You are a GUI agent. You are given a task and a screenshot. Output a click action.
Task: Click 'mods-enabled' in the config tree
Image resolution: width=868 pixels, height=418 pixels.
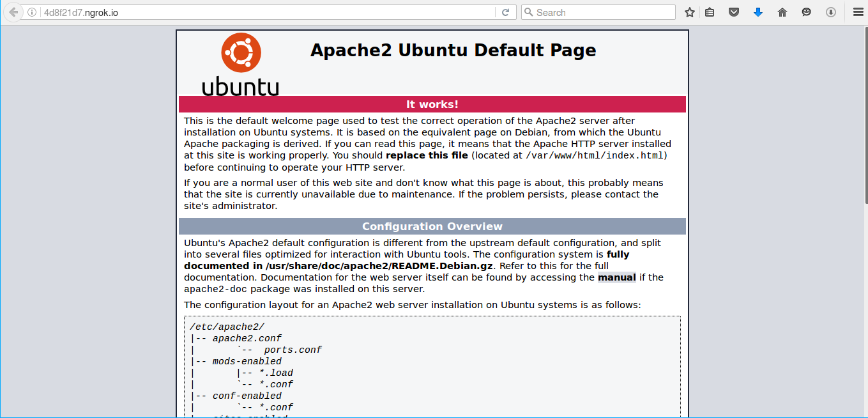point(247,362)
